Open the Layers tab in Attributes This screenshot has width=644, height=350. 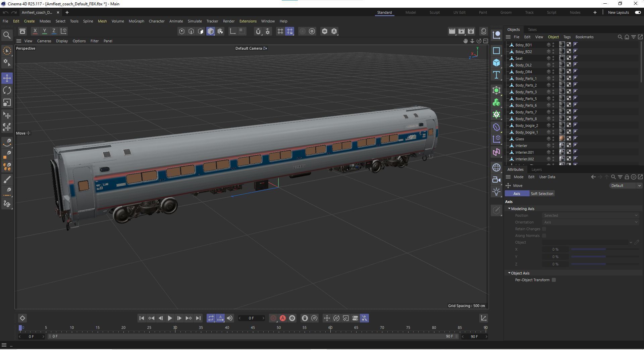coord(536,169)
